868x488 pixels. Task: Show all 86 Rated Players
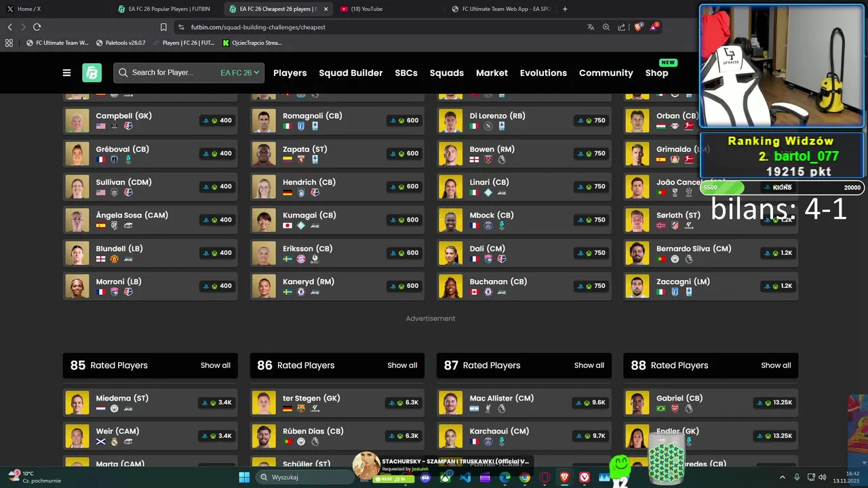402,365
